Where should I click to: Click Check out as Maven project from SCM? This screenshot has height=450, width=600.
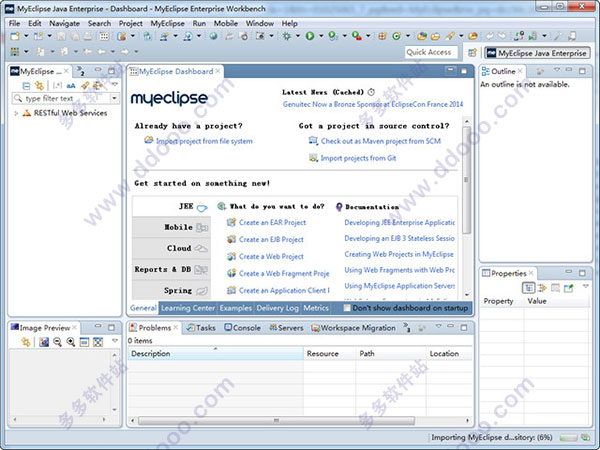click(381, 141)
